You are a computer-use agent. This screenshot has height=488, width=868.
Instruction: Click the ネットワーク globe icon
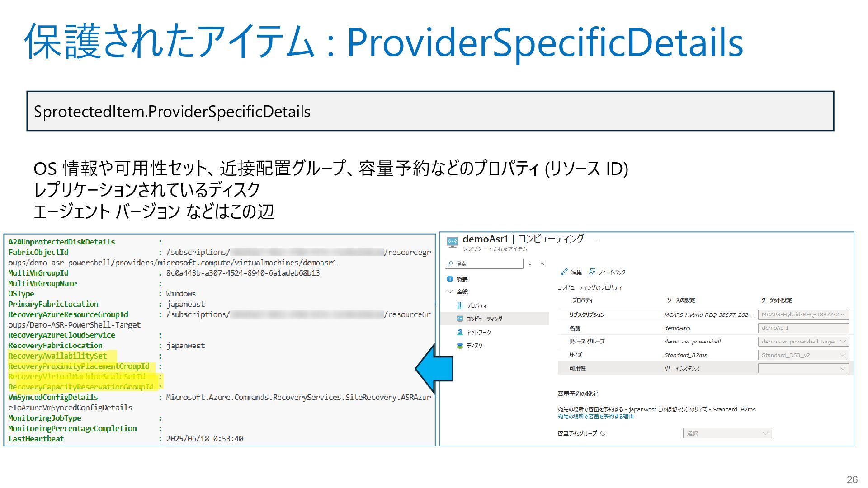point(460,332)
